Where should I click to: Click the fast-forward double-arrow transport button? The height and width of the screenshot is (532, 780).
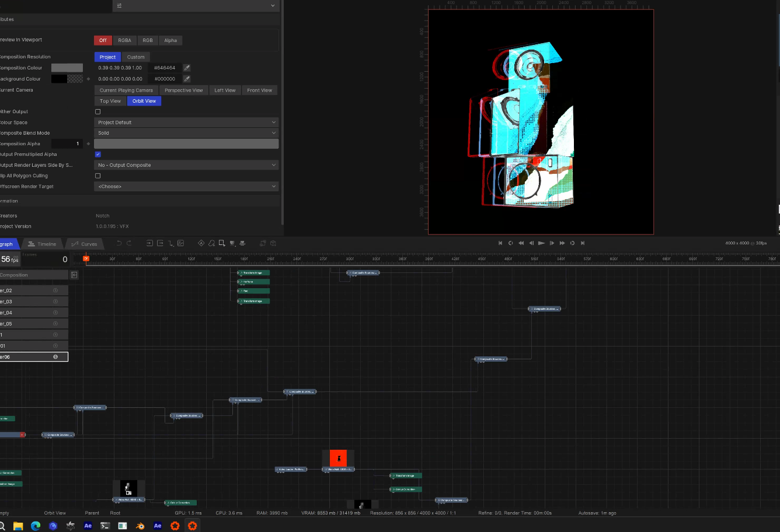pos(562,243)
